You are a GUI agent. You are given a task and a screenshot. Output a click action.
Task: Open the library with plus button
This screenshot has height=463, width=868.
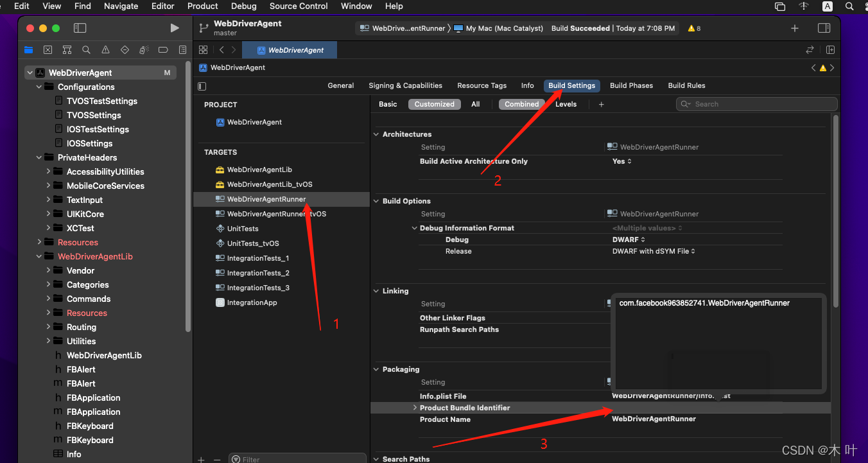point(795,28)
